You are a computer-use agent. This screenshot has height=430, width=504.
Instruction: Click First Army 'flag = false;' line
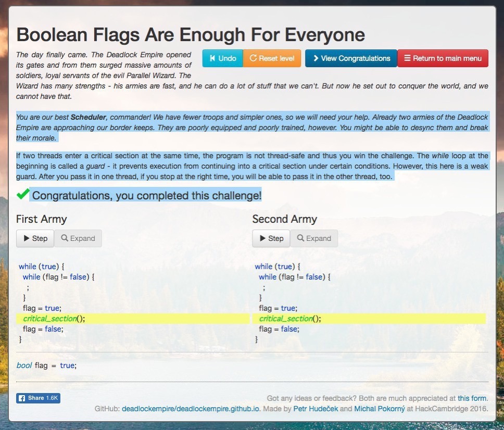pyautogui.click(x=43, y=329)
